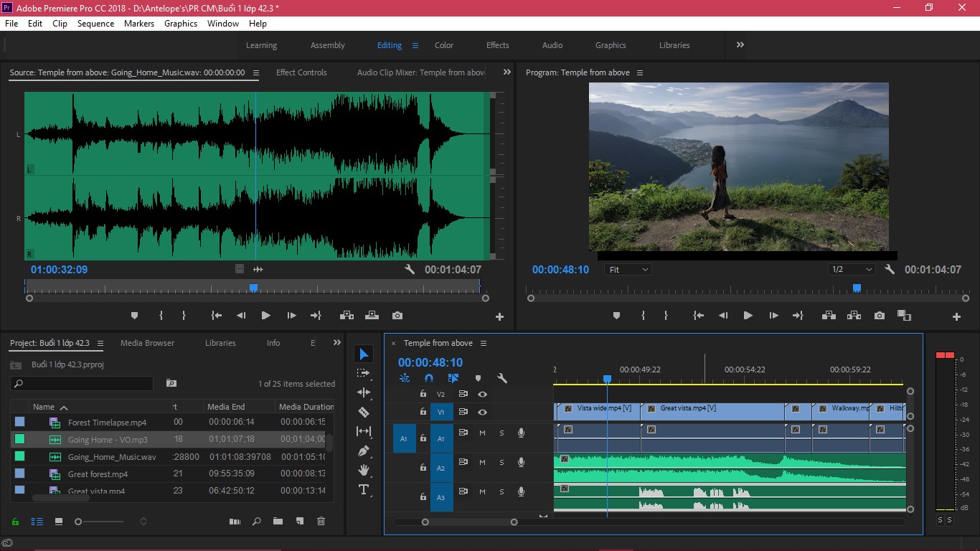
Task: Expand Source panel tabs overflow chevrons
Action: [507, 72]
